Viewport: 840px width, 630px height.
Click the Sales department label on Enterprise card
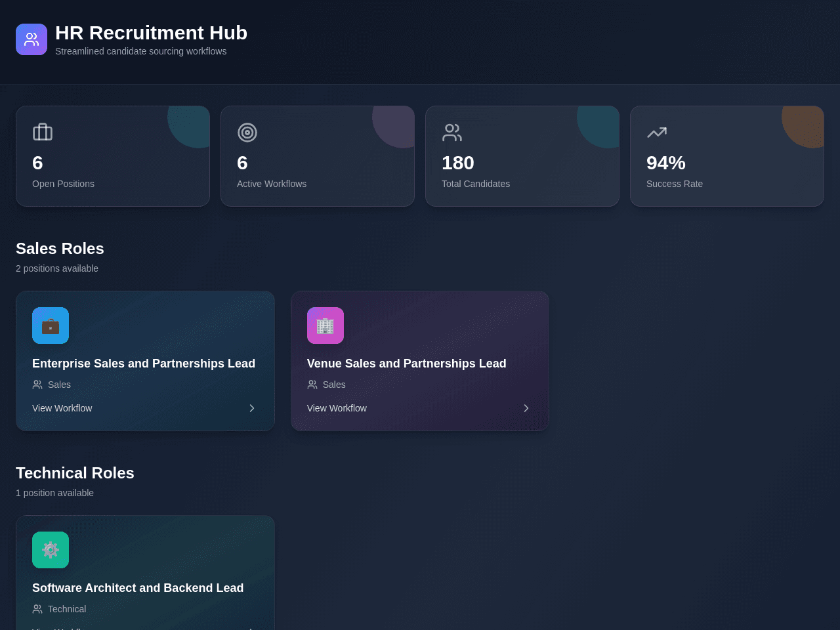click(x=59, y=385)
